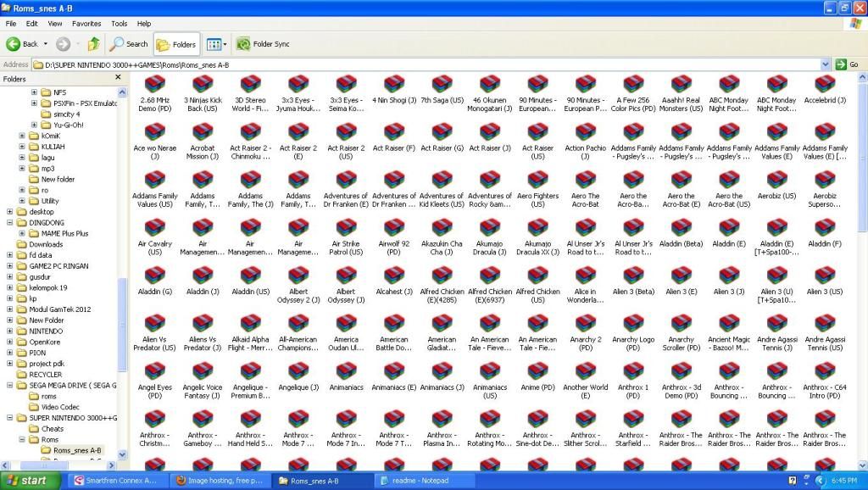Select the Airwolf 92 (PD) archive

tap(394, 237)
